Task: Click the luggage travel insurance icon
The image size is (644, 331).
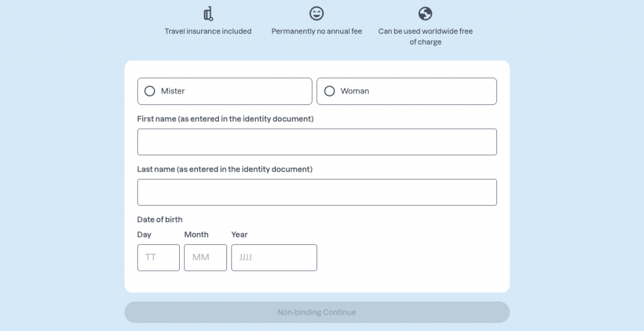Action: (x=208, y=14)
